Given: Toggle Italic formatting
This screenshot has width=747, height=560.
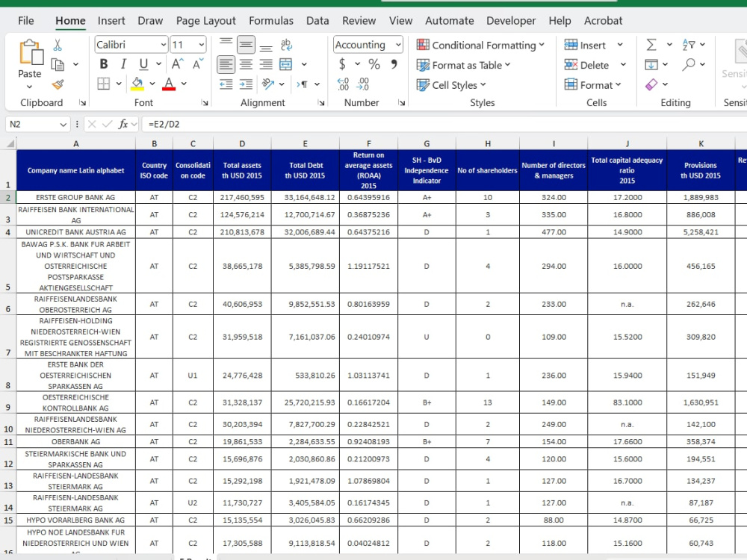Looking at the screenshot, I should [x=123, y=64].
